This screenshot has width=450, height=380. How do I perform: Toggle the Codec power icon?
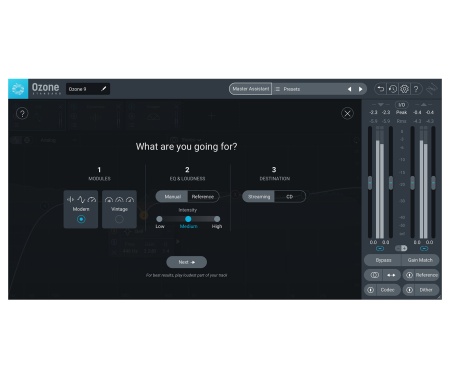pyautogui.click(x=370, y=290)
